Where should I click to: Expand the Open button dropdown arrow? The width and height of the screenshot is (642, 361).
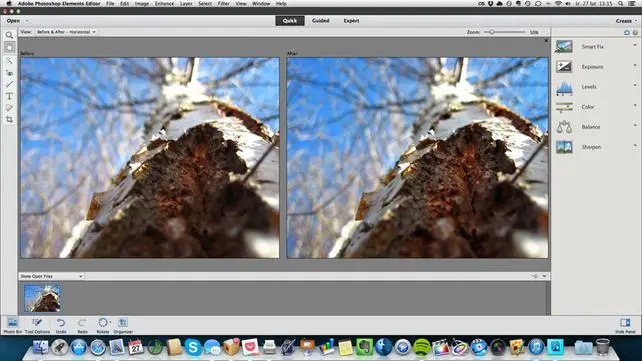[27, 21]
